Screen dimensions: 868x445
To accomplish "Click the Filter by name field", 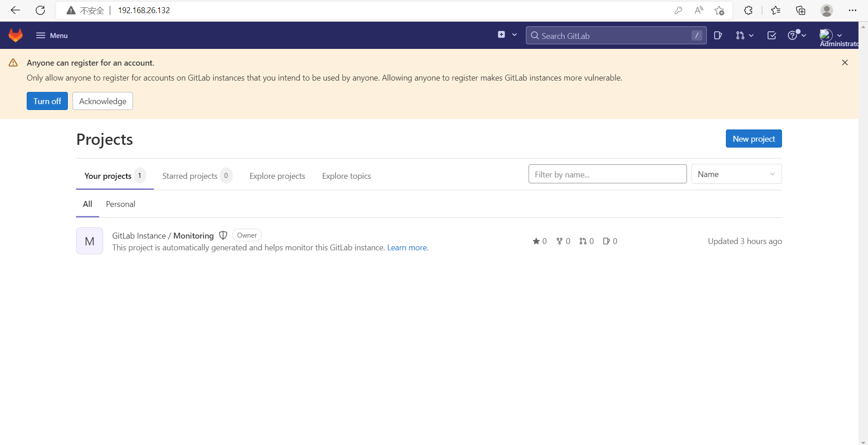I will [608, 174].
